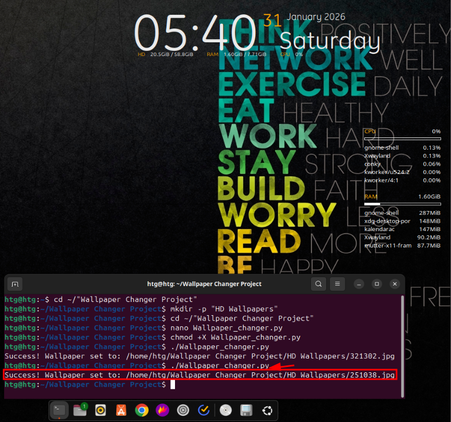Launch Google Chrome from the dock

tap(142, 410)
